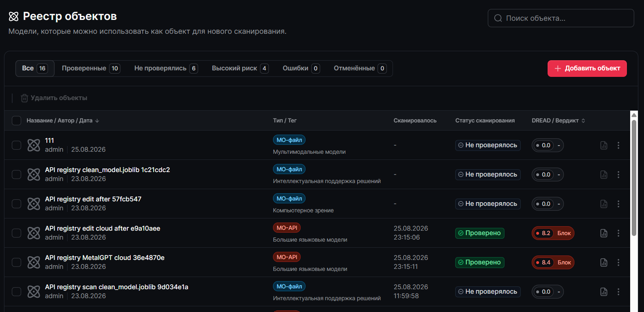Click model icon beside object 111
644x312 pixels.
pos(34,145)
